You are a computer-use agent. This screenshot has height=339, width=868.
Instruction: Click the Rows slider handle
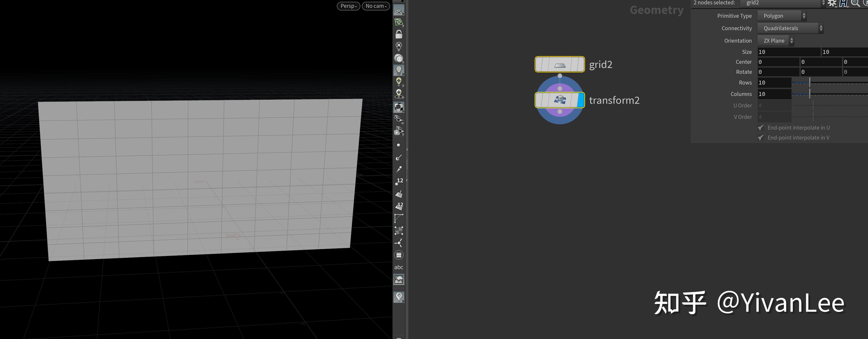coord(810,83)
